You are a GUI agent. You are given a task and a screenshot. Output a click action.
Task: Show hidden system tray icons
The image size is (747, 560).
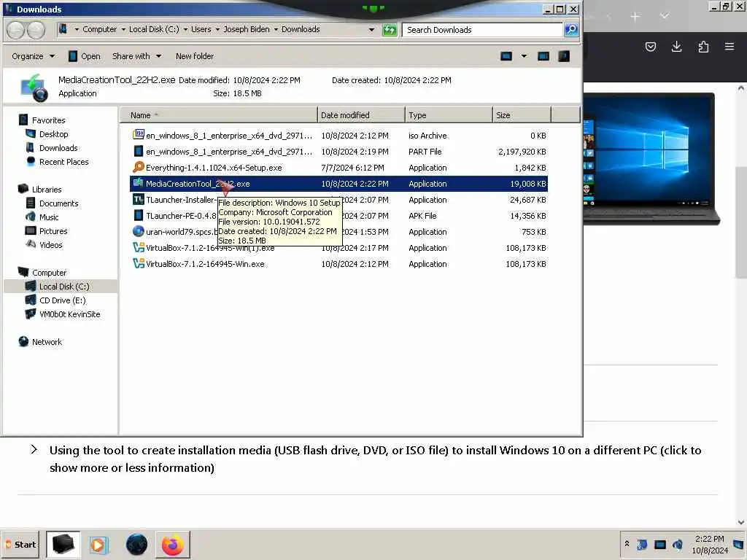tap(627, 544)
